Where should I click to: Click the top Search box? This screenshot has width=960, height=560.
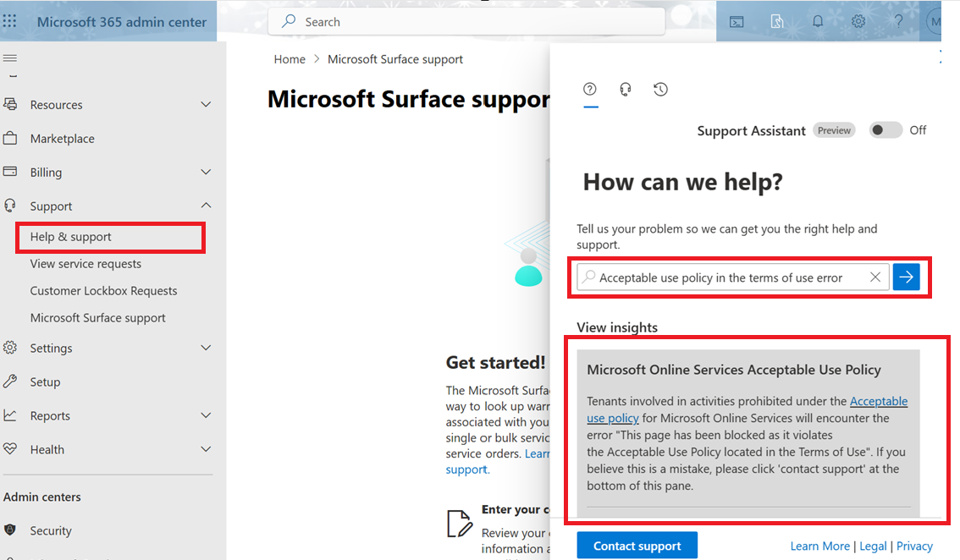click(x=466, y=22)
